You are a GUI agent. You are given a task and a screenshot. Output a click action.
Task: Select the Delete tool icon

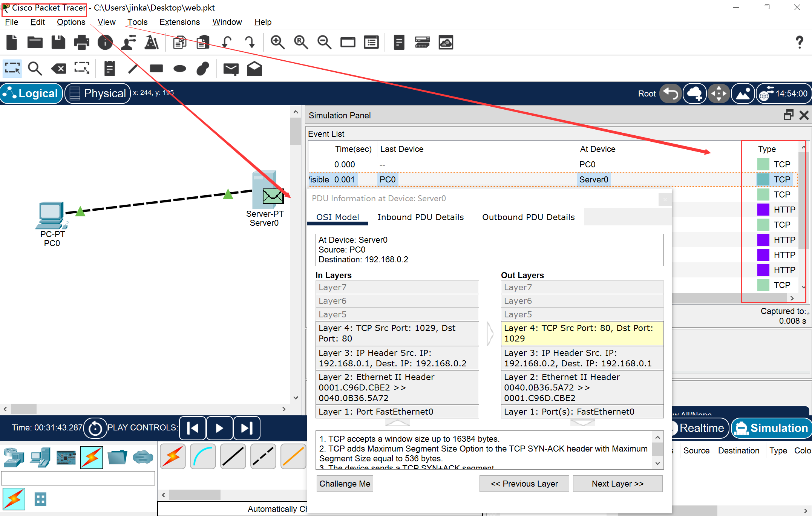(x=58, y=69)
